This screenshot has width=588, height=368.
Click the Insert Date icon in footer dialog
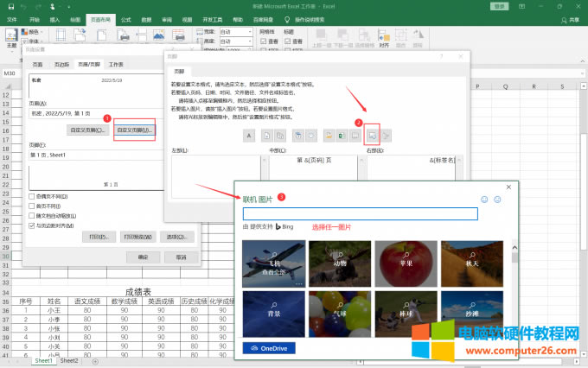(x=298, y=136)
